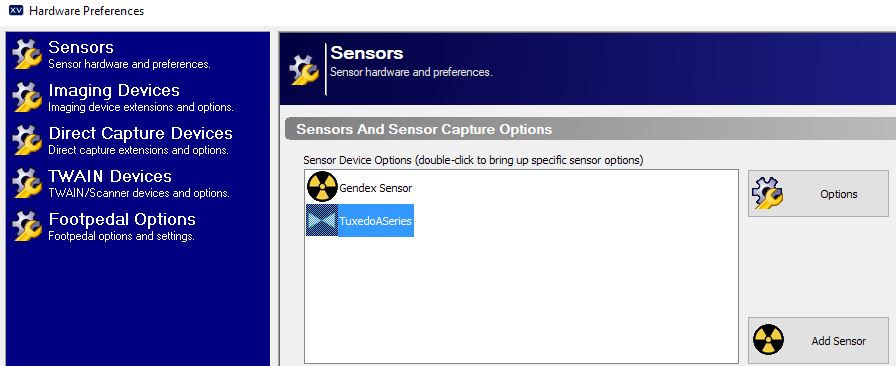
Task: Open the Imaging Devices category
Action: [x=141, y=97]
